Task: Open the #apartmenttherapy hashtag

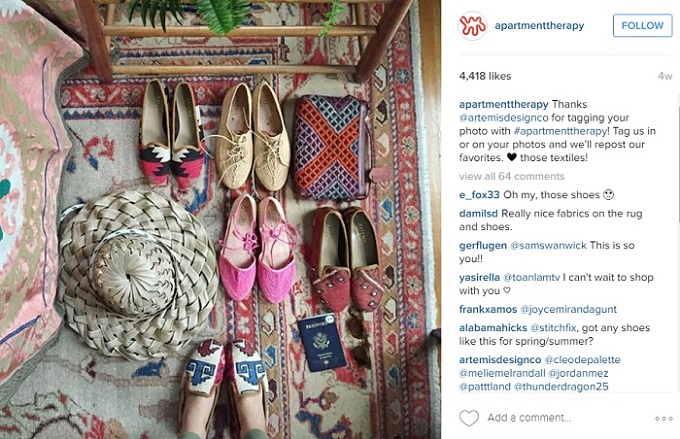Action: tap(560, 131)
